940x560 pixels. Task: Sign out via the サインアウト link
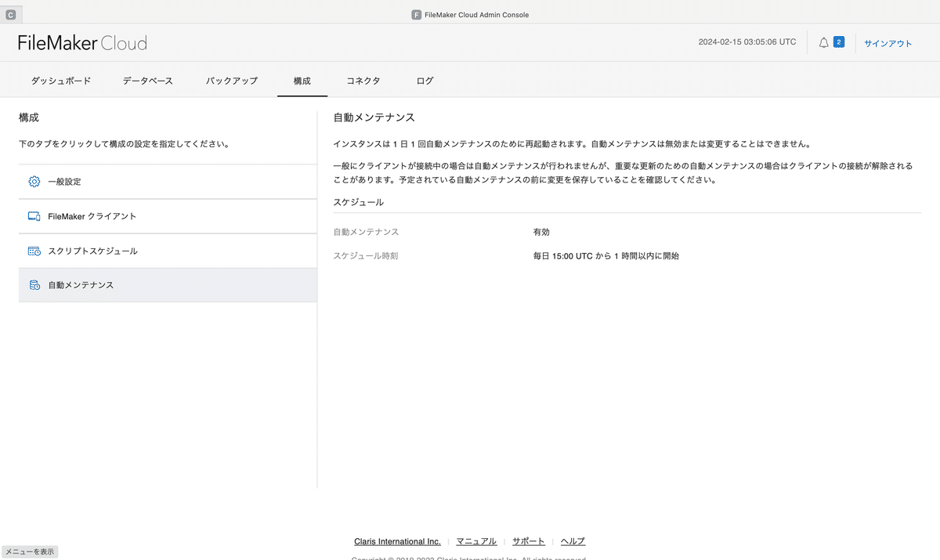[x=888, y=43]
